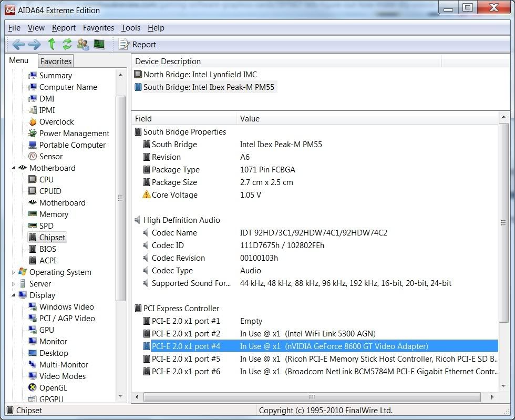Switch to the Favorites tab
Screen dimensions: 515x420
pyautogui.click(x=56, y=62)
